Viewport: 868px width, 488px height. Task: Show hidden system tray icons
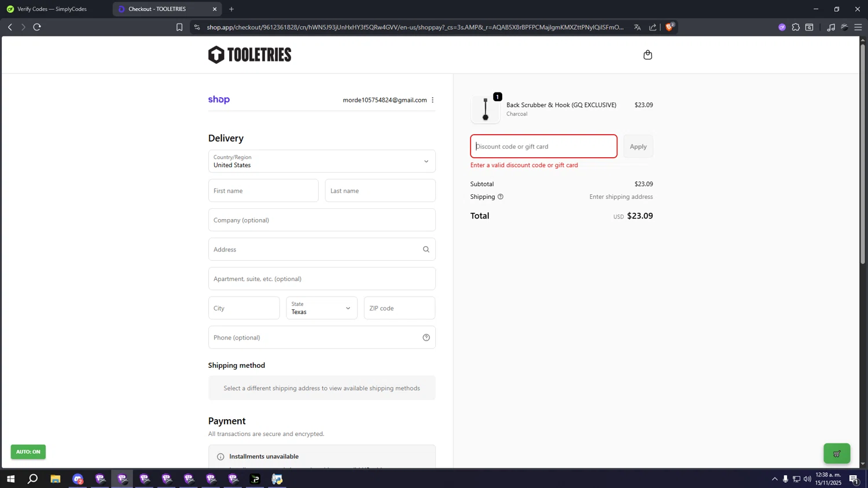click(x=775, y=479)
